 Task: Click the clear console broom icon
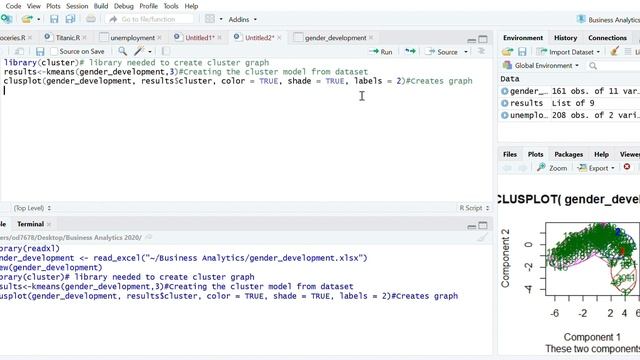point(482,238)
